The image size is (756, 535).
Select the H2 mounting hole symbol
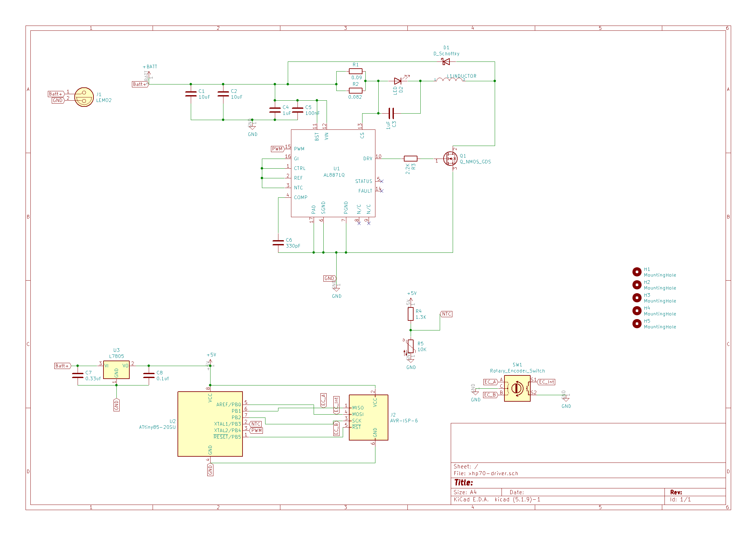(x=637, y=285)
